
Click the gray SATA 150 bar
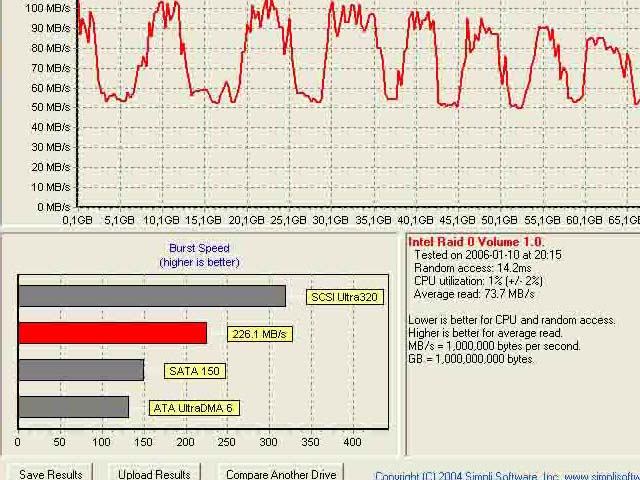[x=81, y=370]
